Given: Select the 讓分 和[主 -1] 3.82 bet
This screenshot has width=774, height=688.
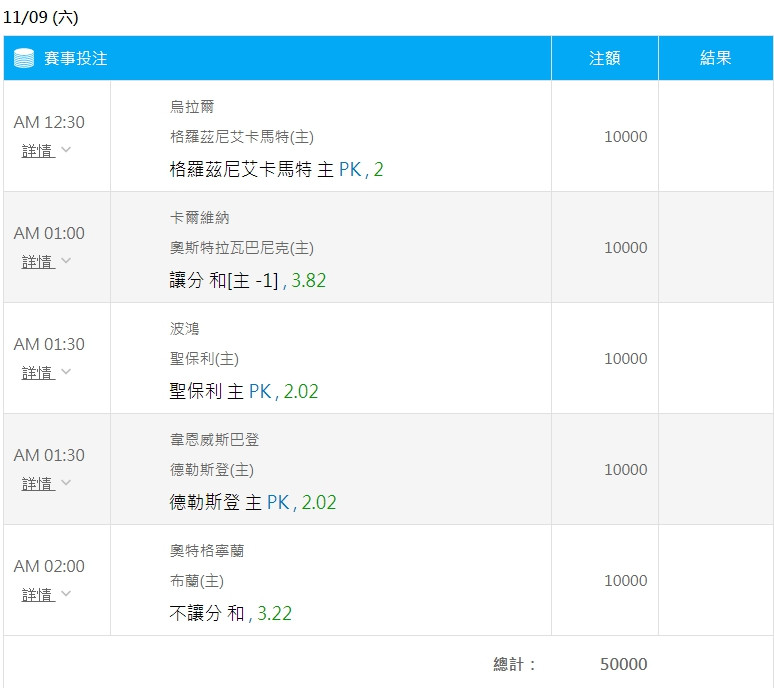Looking at the screenshot, I should point(248,280).
